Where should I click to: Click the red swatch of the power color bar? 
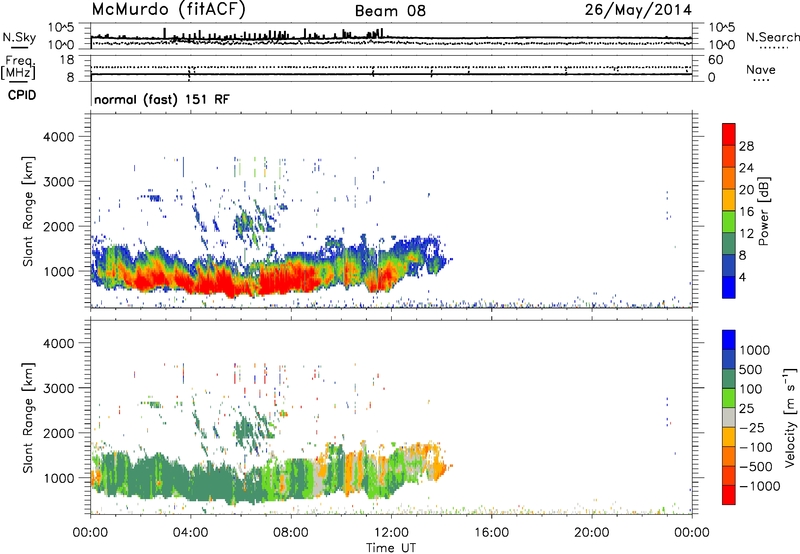coord(729,134)
